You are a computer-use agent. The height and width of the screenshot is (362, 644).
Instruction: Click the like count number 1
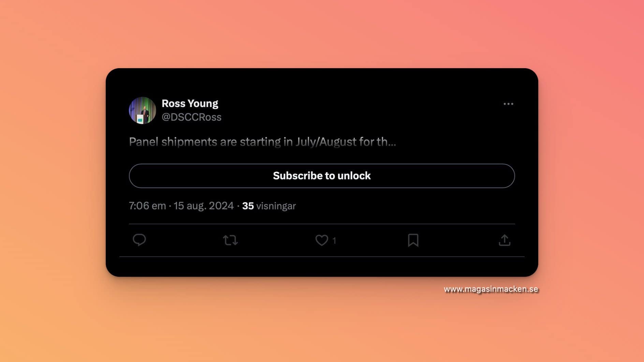[334, 241]
